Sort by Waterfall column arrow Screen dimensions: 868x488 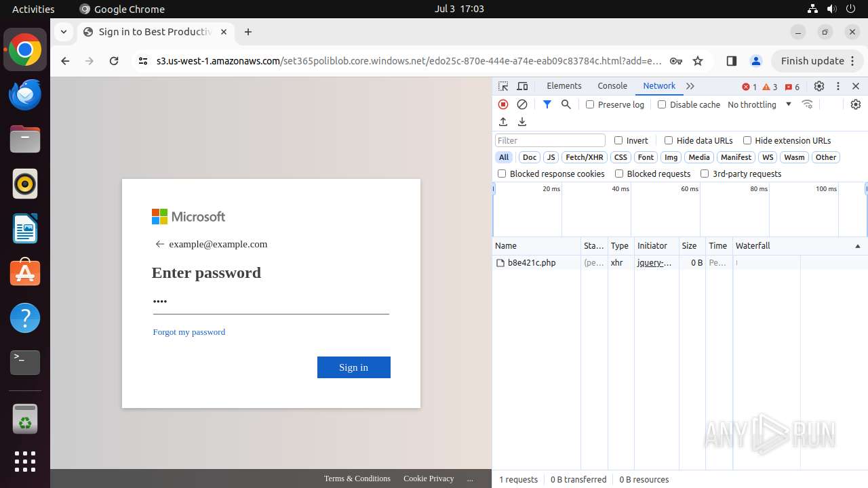tap(857, 246)
